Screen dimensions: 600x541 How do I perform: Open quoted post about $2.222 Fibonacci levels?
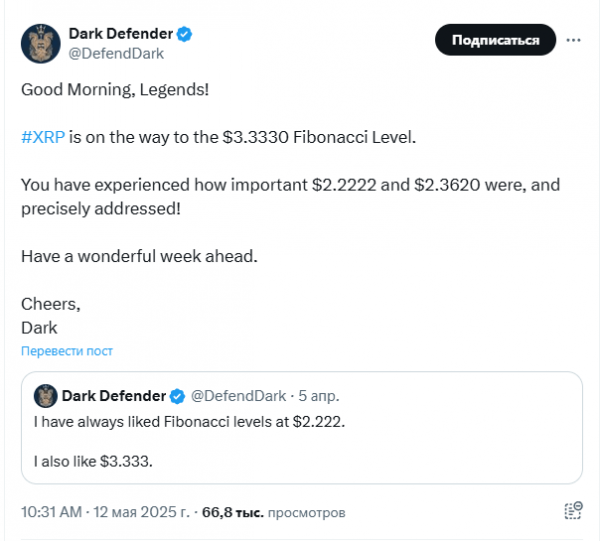pyautogui.click(x=302, y=427)
